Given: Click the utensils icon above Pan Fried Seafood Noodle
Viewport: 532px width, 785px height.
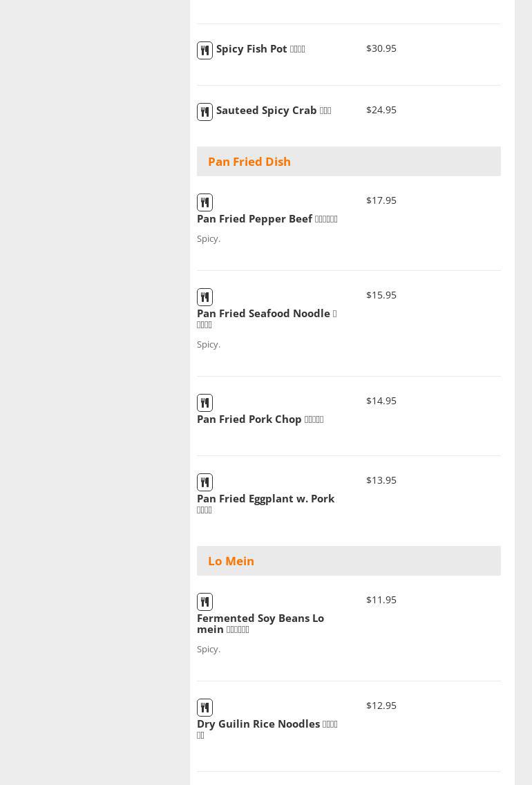Looking at the screenshot, I should (x=205, y=297).
